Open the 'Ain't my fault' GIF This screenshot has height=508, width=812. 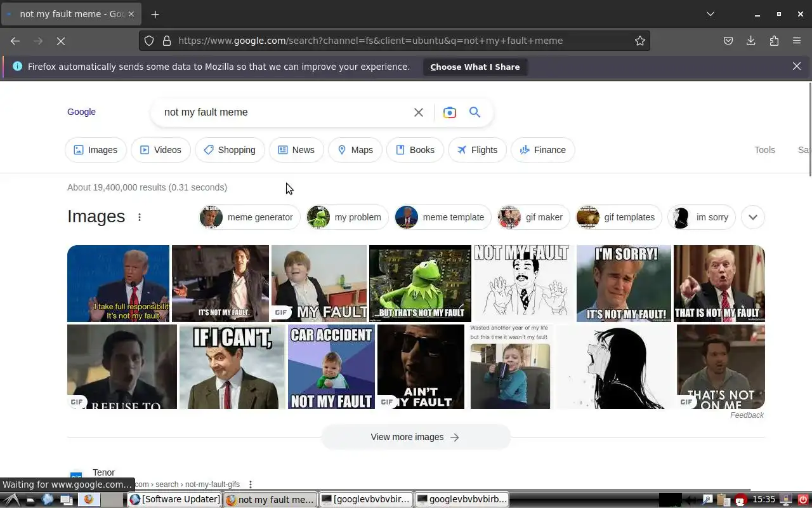click(421, 367)
